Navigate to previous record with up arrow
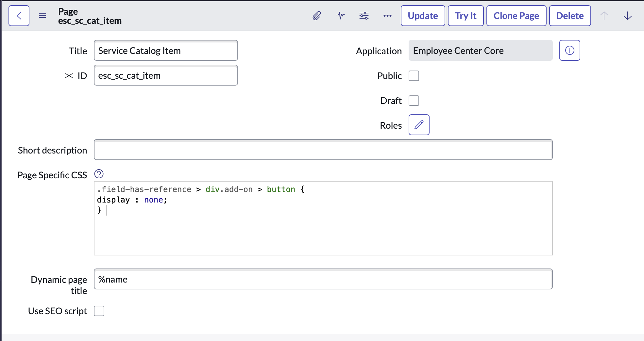The height and width of the screenshot is (341, 644). [x=604, y=15]
